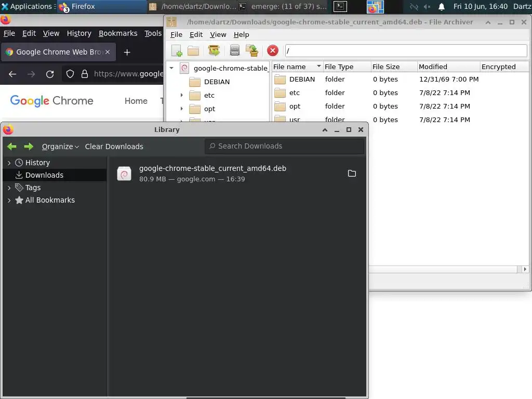The width and height of the screenshot is (532, 399).
Task: Switch to File Archiver task in panel
Action: click(x=193, y=6)
